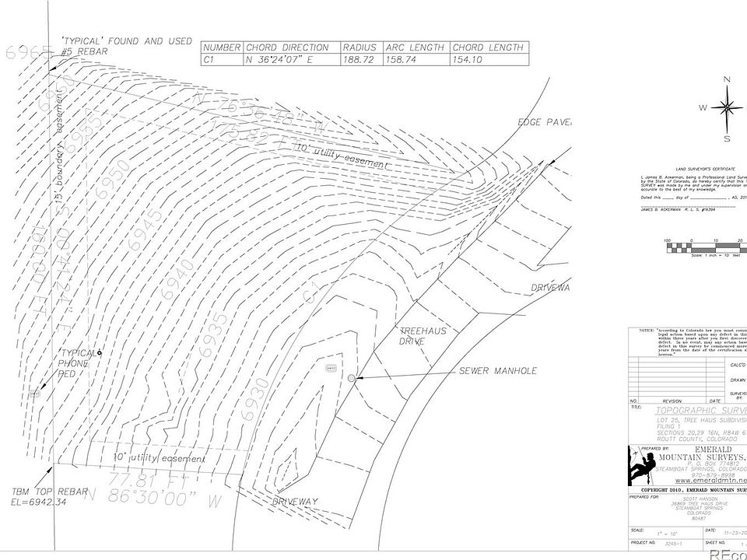747x560 pixels.
Task: Click the 'W' on the compass
Action: point(703,108)
